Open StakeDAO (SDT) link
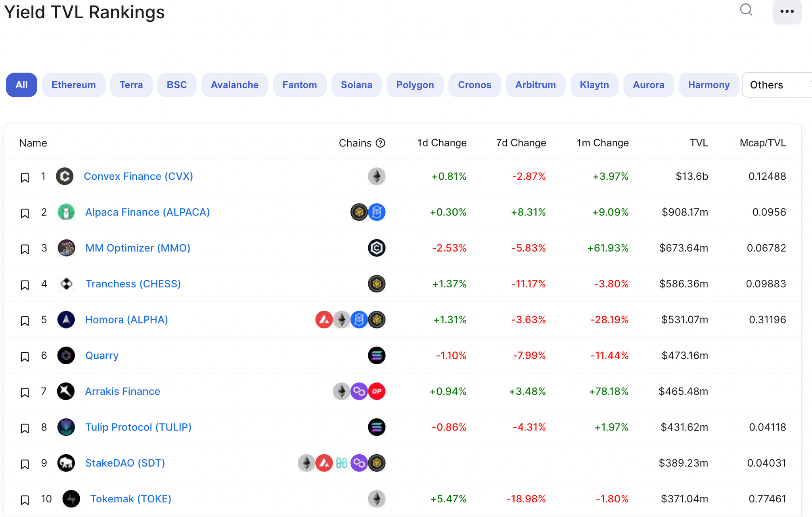The width and height of the screenshot is (812, 517). tap(125, 463)
